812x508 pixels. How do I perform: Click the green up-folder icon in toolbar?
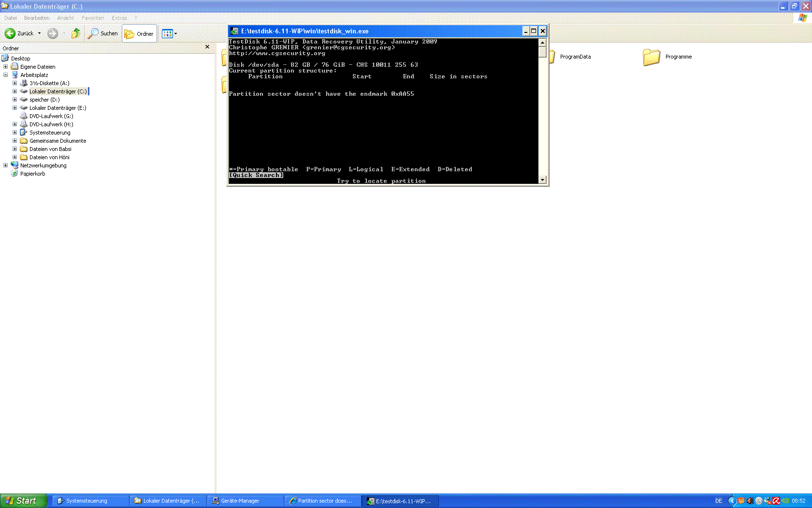click(x=76, y=33)
